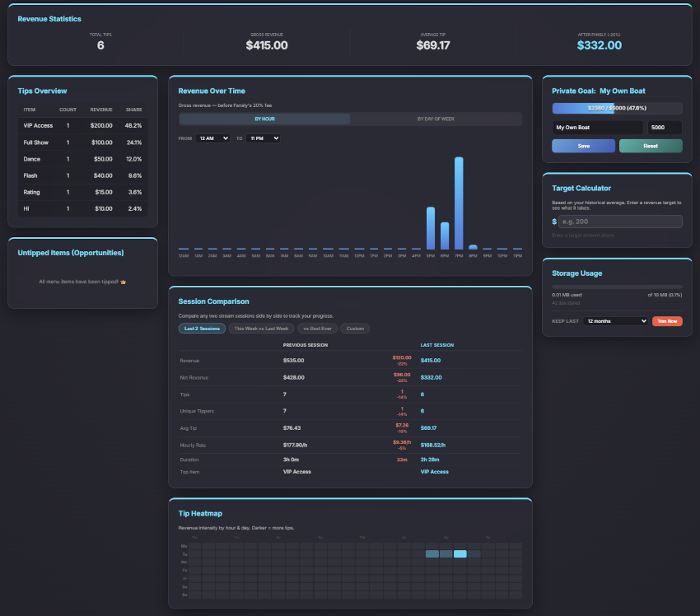Click Trim Now in Storage Usage
The height and width of the screenshot is (616, 700).
coord(667,321)
